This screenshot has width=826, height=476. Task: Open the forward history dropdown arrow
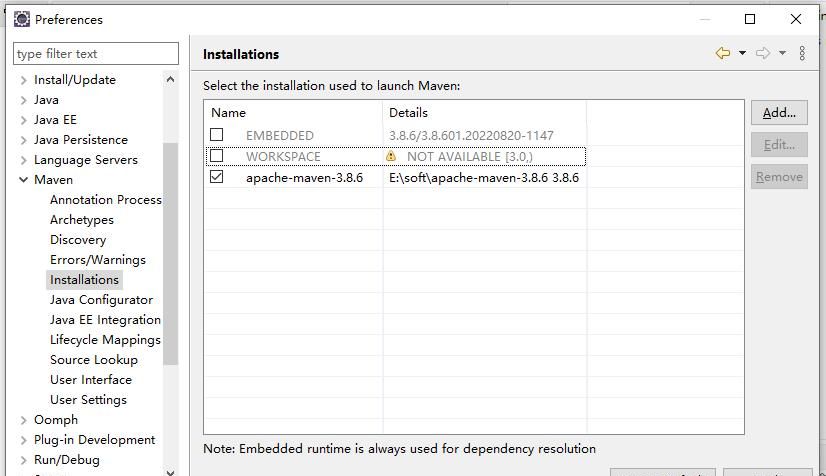pos(782,53)
